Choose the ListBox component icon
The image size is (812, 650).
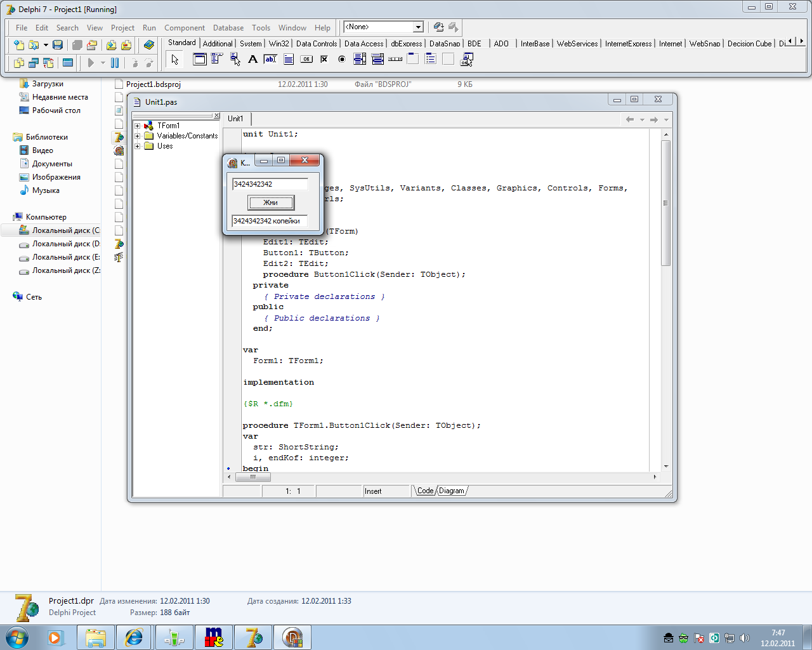pos(360,60)
